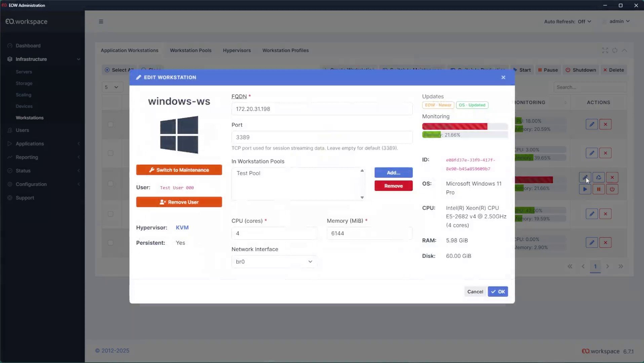
Task: Click the Applications sidebar icon
Action: coord(10,144)
